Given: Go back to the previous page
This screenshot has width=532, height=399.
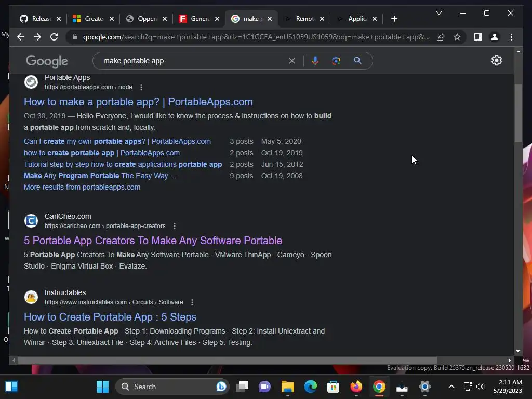Looking at the screenshot, I should [x=21, y=37].
